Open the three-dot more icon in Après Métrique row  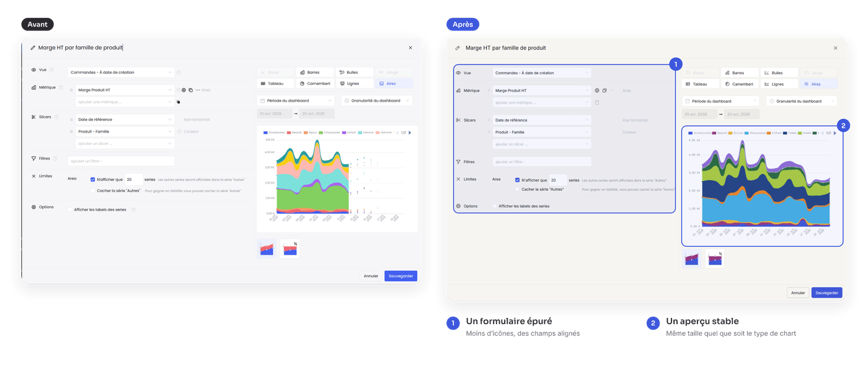[x=612, y=90]
